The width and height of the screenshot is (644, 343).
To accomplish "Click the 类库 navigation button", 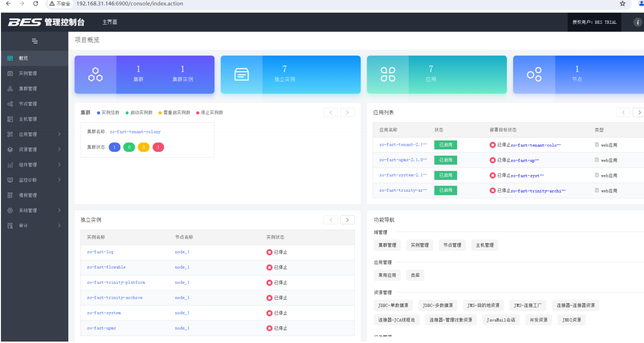I will 415,275.
